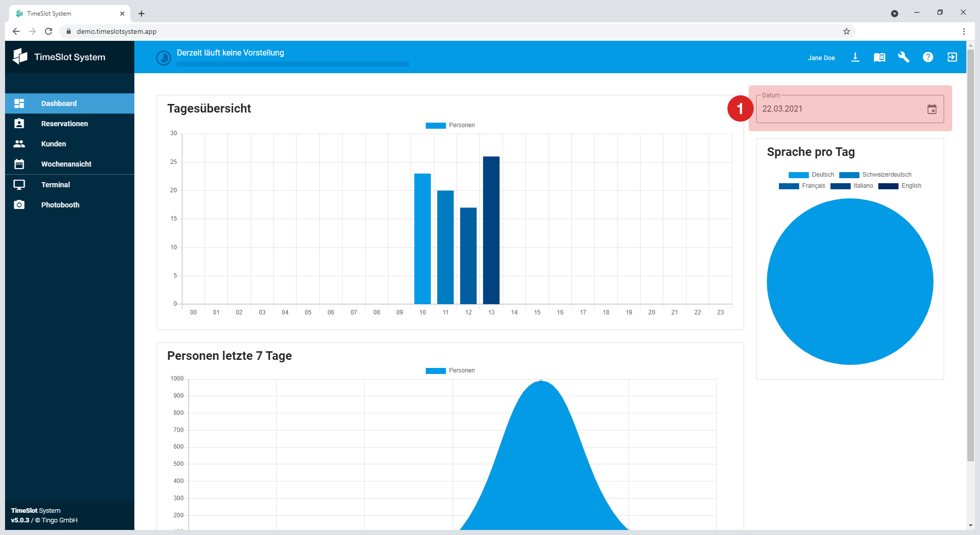Screen dimensions: 980x535
Task: Click the Personen letzte 7 Tage heading
Action: [229, 356]
